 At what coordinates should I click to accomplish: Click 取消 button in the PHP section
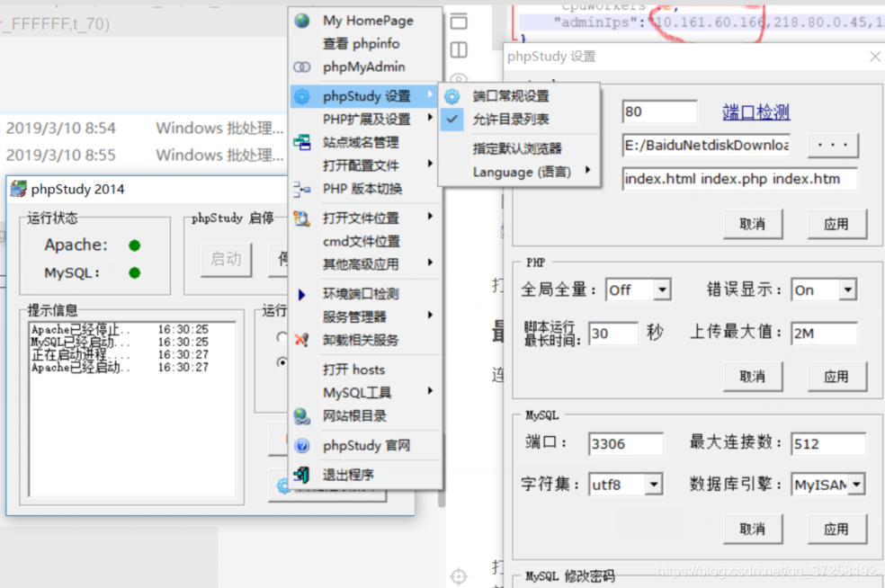click(x=753, y=377)
